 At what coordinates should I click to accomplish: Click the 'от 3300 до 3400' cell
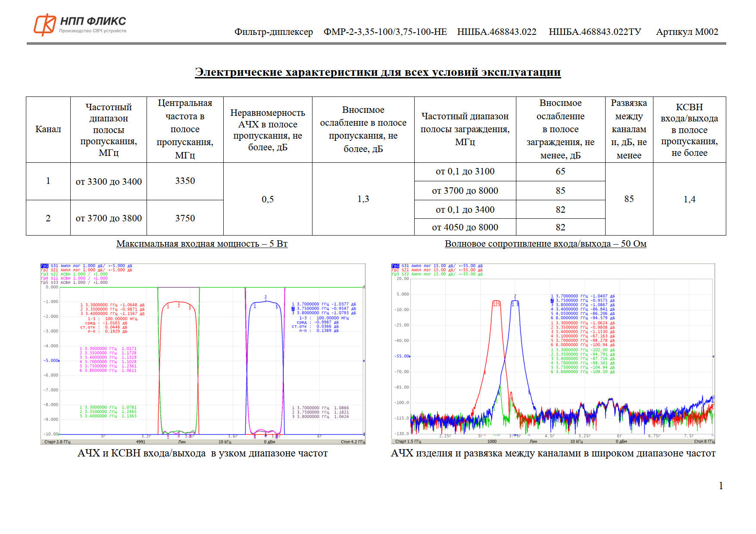pyautogui.click(x=109, y=182)
